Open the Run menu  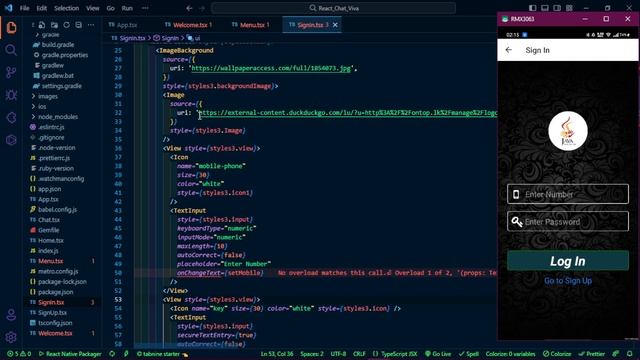point(127,8)
